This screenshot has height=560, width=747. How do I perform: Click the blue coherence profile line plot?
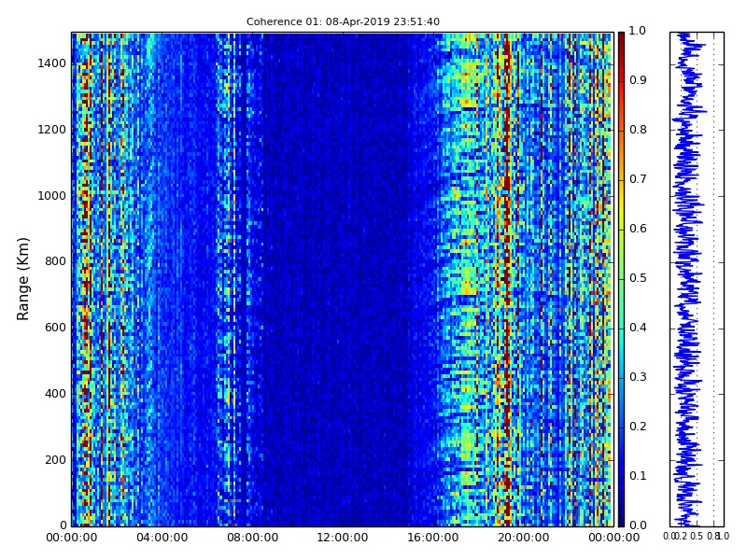pyautogui.click(x=697, y=279)
